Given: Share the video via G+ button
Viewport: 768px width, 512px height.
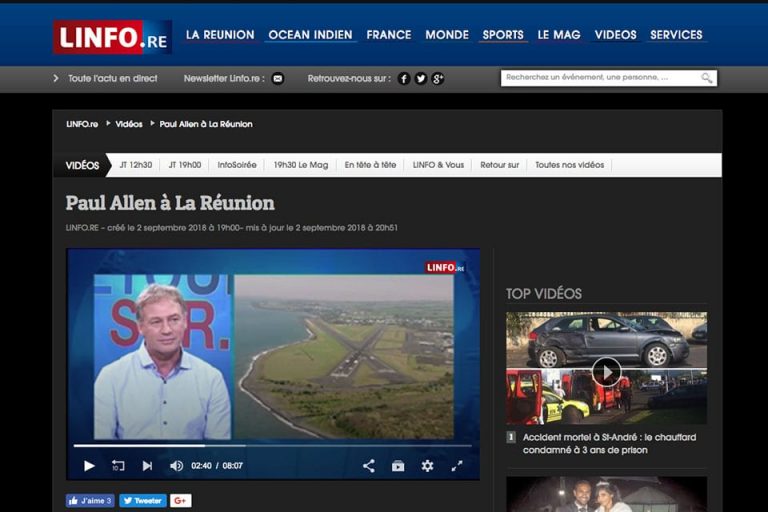Looking at the screenshot, I should [x=181, y=500].
